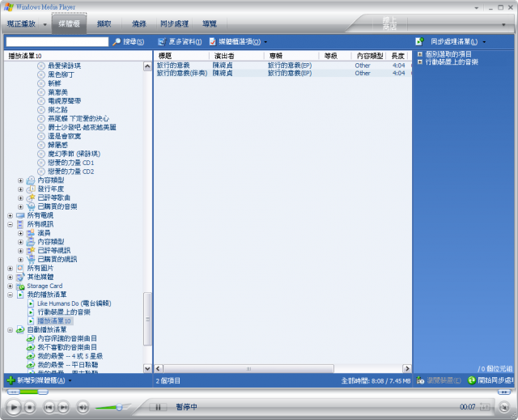Open 新增到媒體櫃 dropdown arrow
Screen dimensions: 518x420
[x=70, y=380]
